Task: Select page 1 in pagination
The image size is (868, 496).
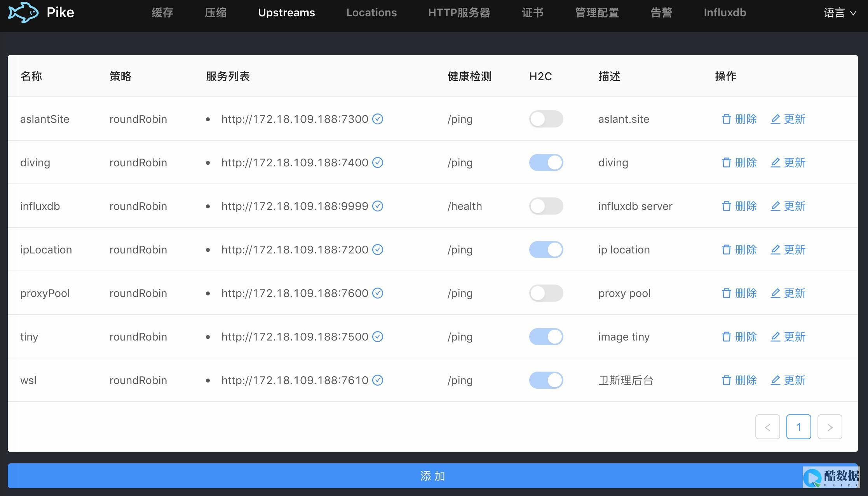Action: pos(798,427)
